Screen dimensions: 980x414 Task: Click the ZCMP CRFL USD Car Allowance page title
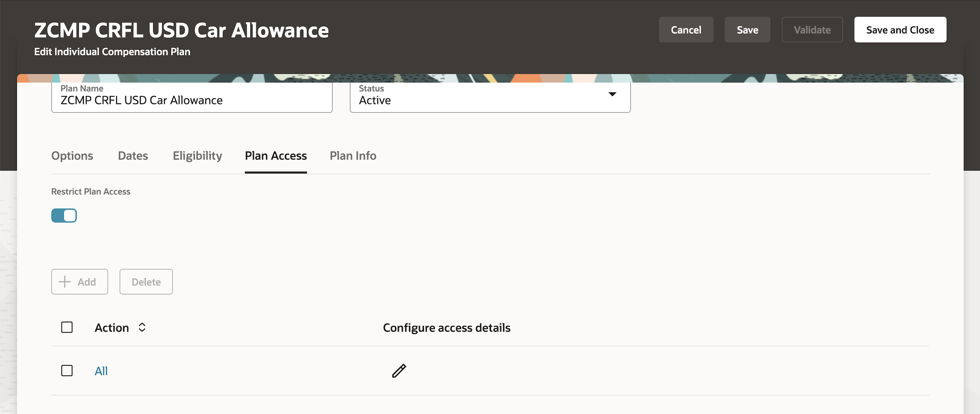coord(182,30)
